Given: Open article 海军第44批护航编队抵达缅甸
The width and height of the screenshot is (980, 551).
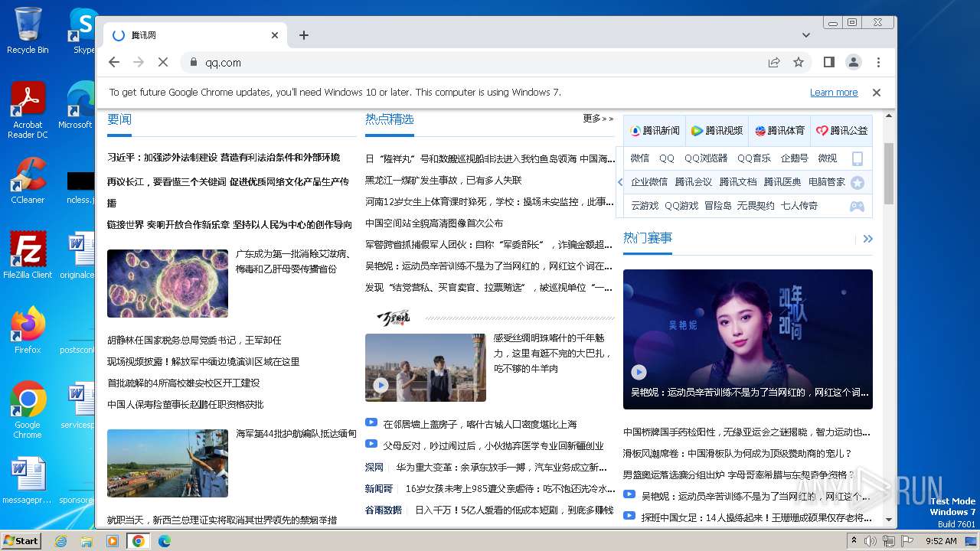Looking at the screenshot, I should click(296, 434).
